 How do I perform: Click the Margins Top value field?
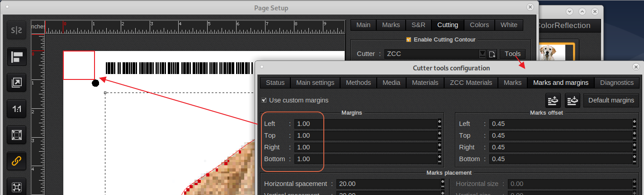click(x=365, y=135)
